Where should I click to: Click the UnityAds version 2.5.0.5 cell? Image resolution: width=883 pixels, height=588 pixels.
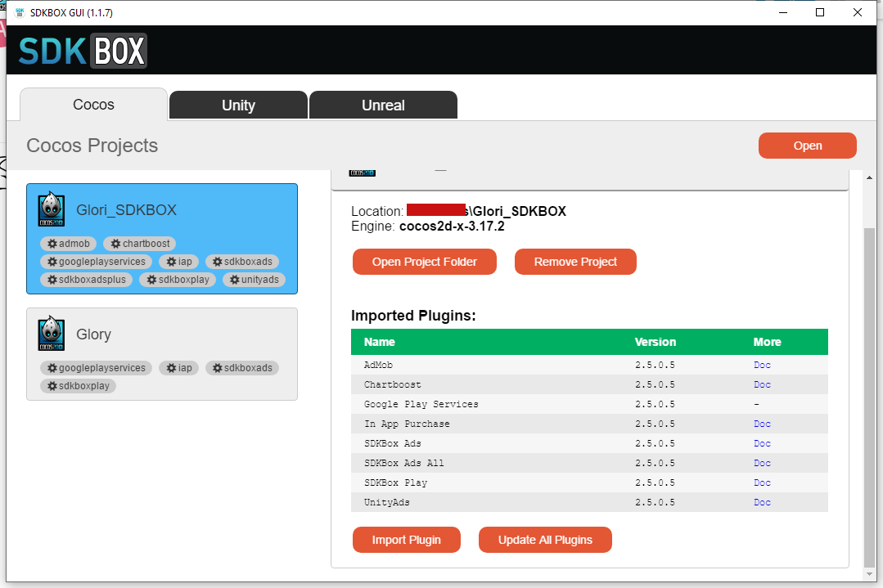(x=655, y=502)
